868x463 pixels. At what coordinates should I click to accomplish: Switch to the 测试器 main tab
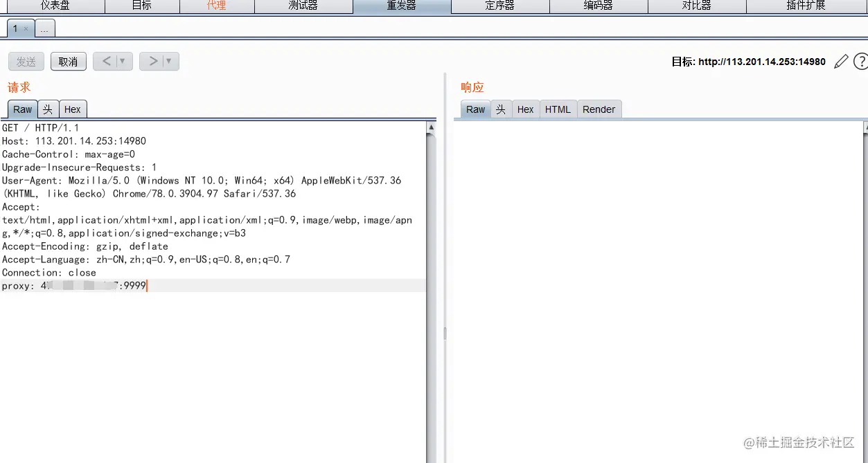click(x=303, y=6)
